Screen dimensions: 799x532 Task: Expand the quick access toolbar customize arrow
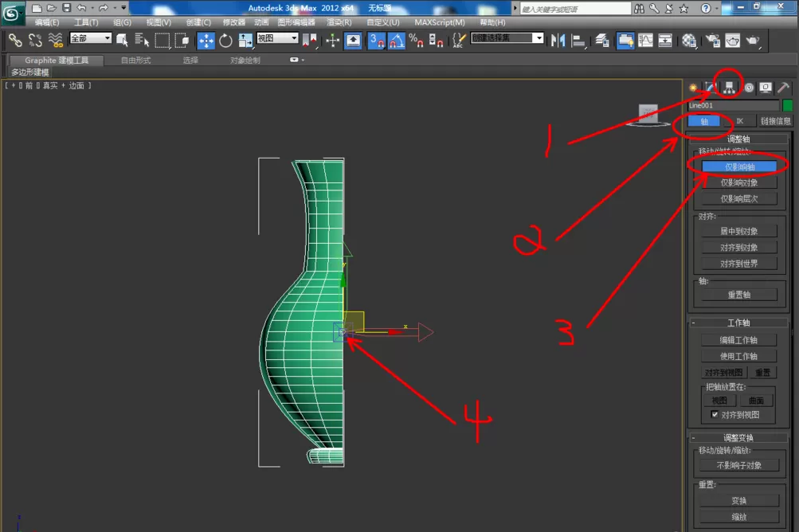(123, 8)
